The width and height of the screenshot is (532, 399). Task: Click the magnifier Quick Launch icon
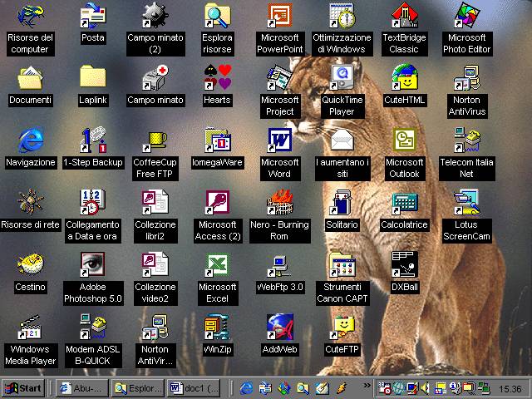click(303, 388)
